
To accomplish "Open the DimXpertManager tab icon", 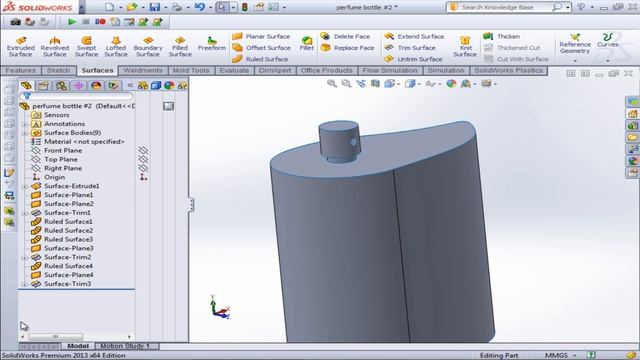I will pyautogui.click(x=79, y=85).
